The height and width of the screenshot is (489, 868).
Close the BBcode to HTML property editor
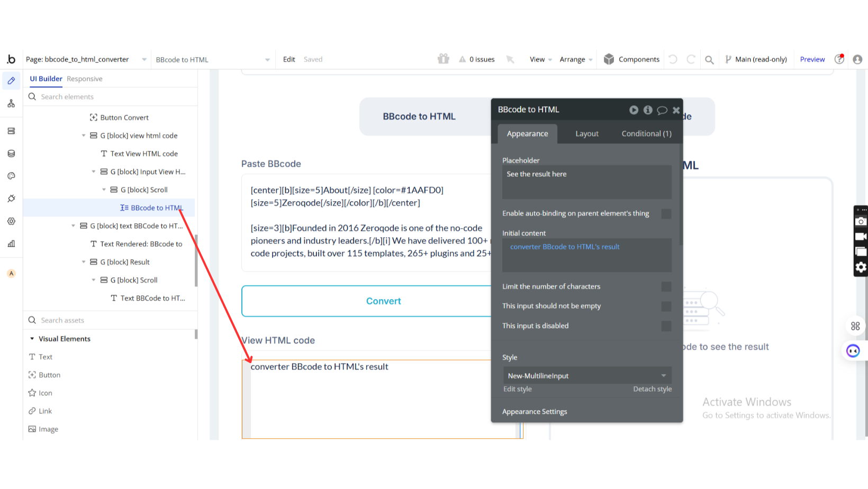point(676,110)
